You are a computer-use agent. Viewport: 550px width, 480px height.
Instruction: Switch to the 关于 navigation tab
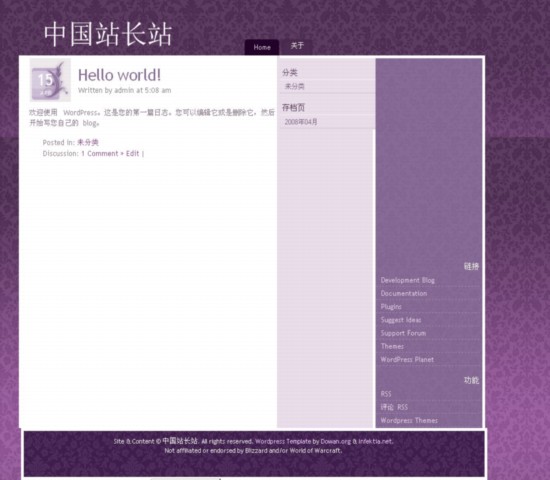click(x=297, y=46)
